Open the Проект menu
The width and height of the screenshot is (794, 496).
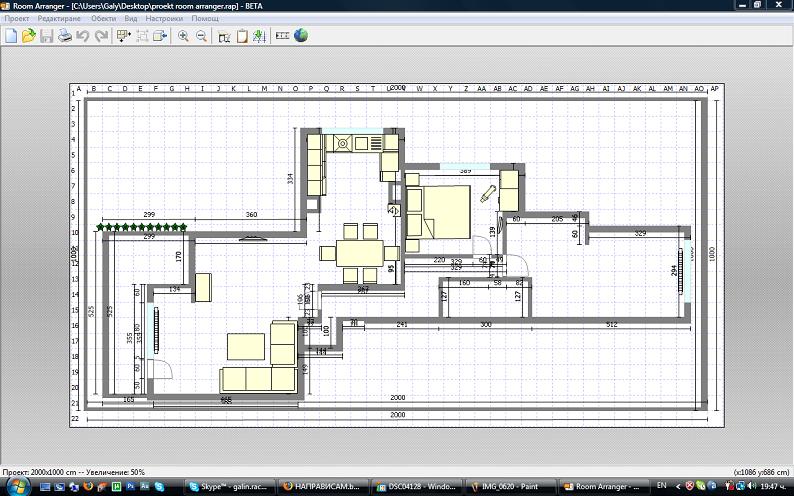15,19
